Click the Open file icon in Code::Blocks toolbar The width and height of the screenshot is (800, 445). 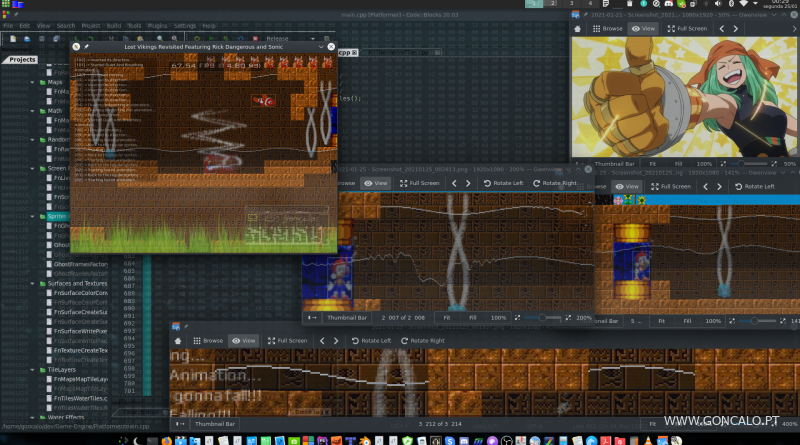pos(27,39)
